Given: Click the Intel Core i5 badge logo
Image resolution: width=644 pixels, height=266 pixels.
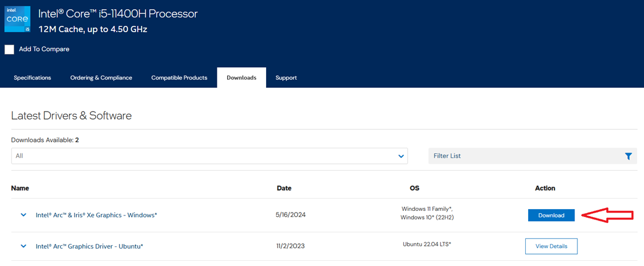Looking at the screenshot, I should (17, 20).
